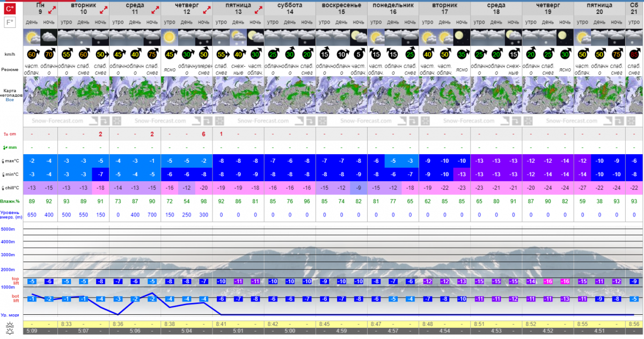Click понедельник 16 morning sun-cloud icon

tap(376, 37)
